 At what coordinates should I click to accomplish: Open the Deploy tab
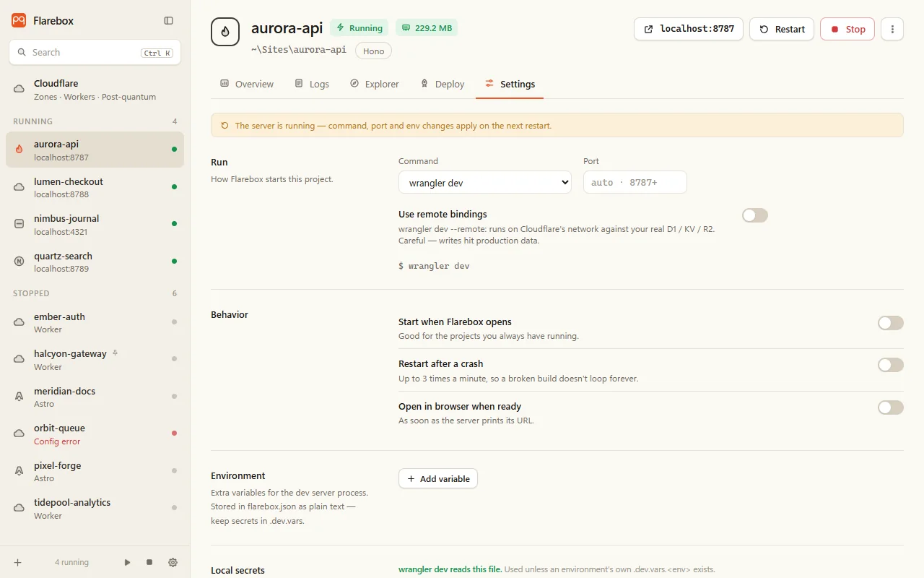(x=442, y=85)
